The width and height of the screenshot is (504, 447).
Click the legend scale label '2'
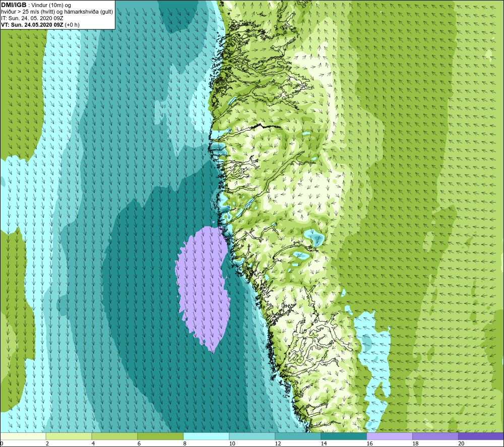coord(47,443)
